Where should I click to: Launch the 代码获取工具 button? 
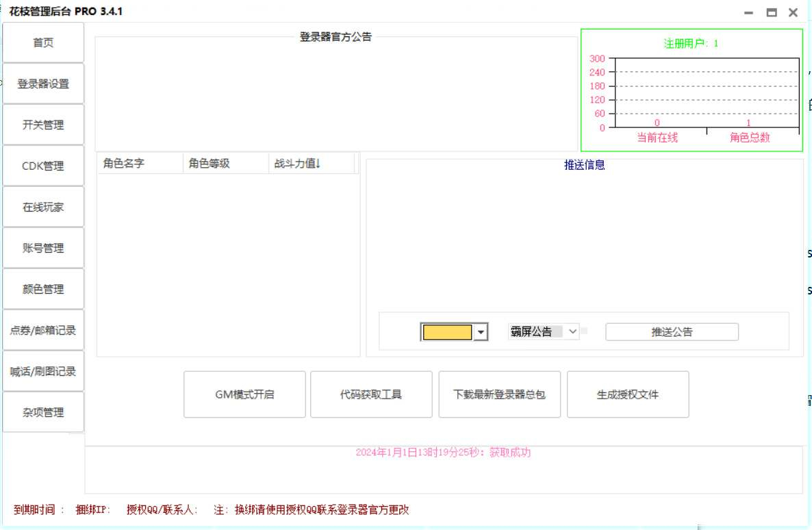click(x=371, y=394)
